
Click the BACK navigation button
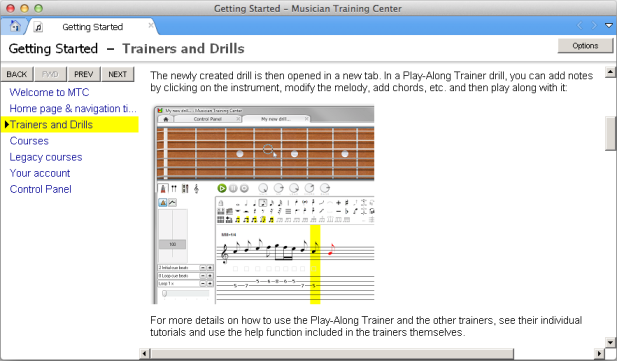tap(17, 74)
